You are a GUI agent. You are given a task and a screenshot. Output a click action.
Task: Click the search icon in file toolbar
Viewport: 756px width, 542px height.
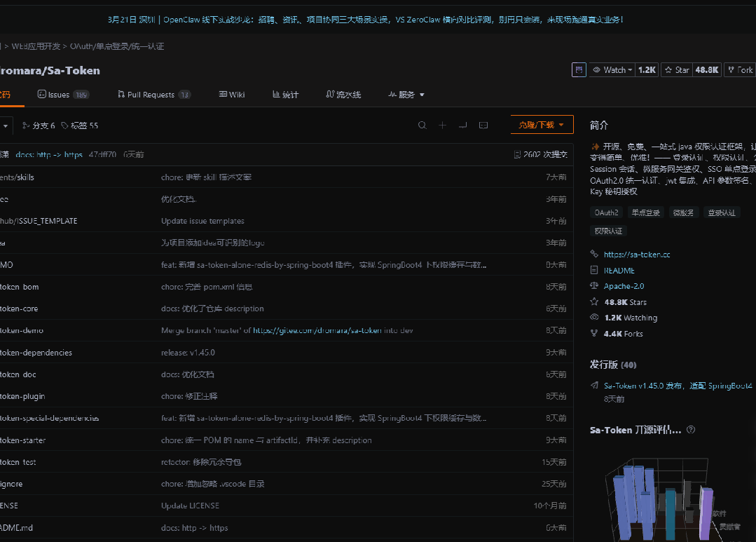click(422, 125)
